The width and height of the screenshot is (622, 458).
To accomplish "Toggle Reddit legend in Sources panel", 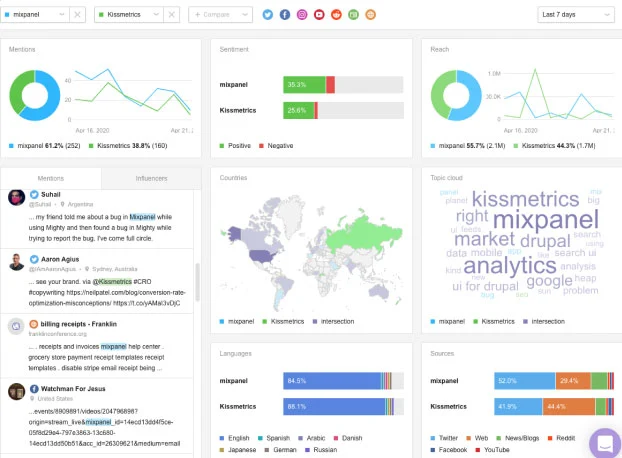I will (561, 438).
